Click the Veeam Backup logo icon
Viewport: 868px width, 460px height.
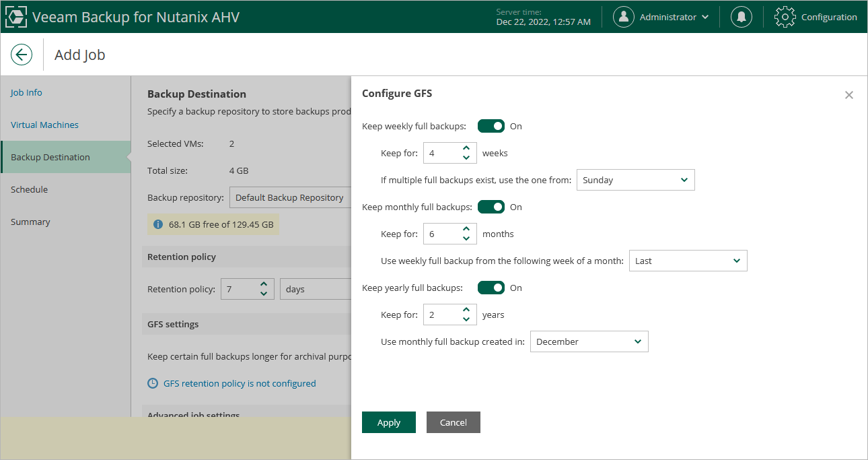click(16, 17)
